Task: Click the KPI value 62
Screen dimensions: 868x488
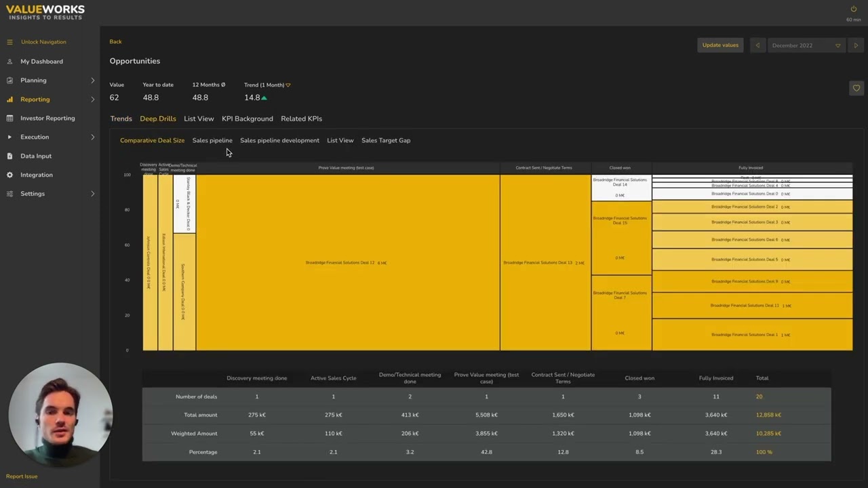Action: tap(114, 98)
